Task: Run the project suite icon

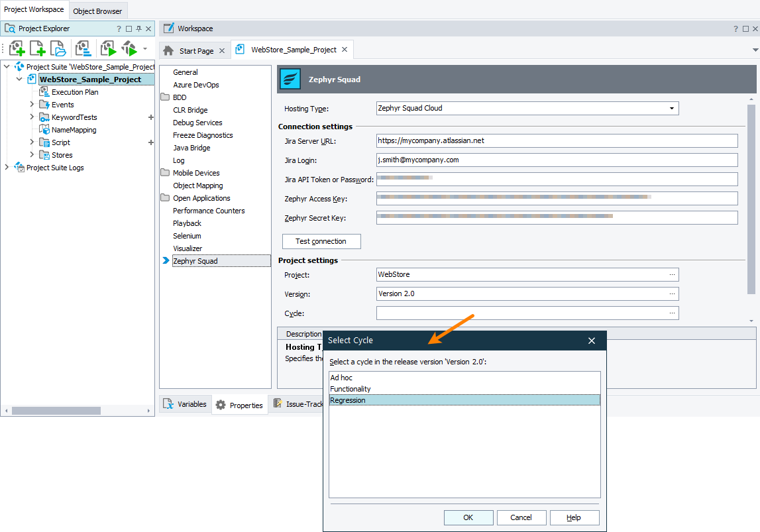Action: (x=130, y=48)
